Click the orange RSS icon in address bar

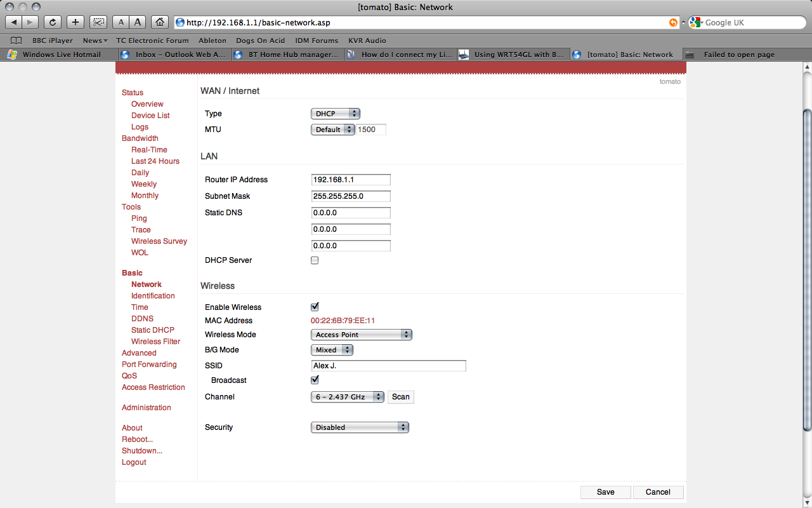[x=673, y=22]
